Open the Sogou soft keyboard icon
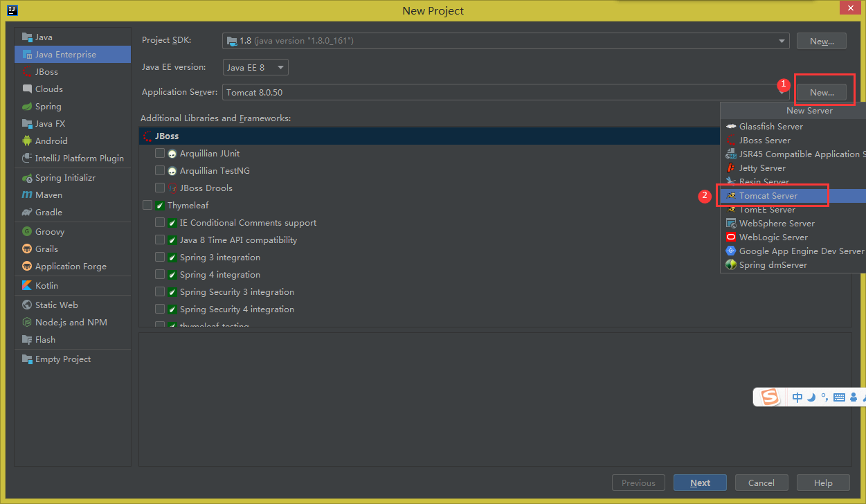The image size is (866, 504). 839,397
